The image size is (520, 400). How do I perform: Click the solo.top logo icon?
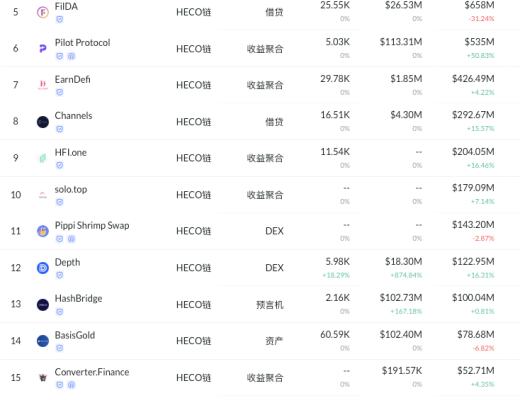[43, 195]
